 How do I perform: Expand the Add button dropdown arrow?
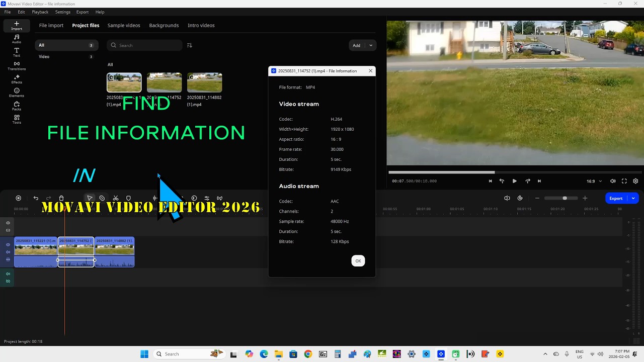(x=371, y=45)
